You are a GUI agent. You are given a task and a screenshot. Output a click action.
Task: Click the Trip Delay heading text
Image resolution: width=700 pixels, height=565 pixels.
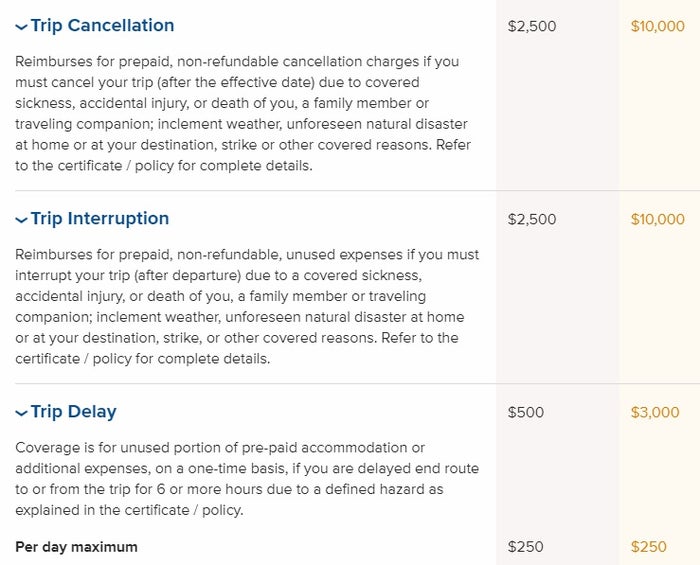[74, 411]
